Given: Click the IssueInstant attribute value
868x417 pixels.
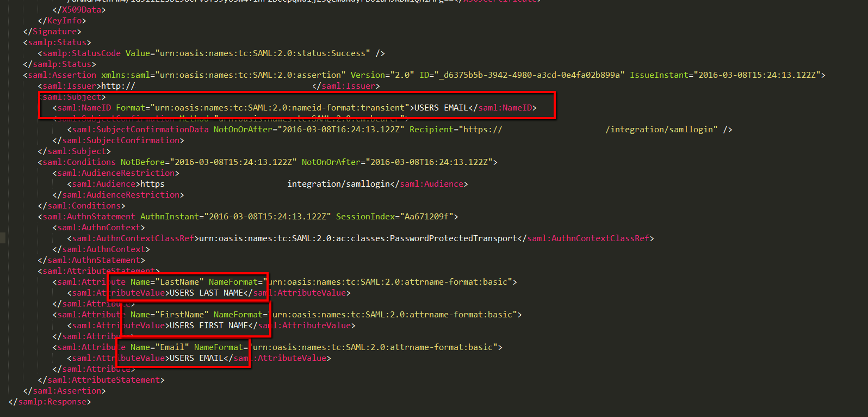Looking at the screenshot, I should [x=757, y=75].
